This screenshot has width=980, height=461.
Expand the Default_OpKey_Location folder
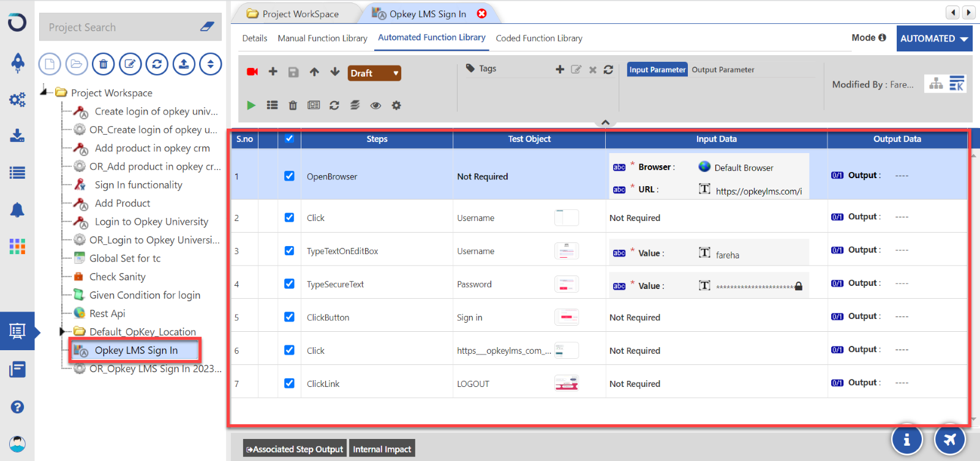coord(62,332)
